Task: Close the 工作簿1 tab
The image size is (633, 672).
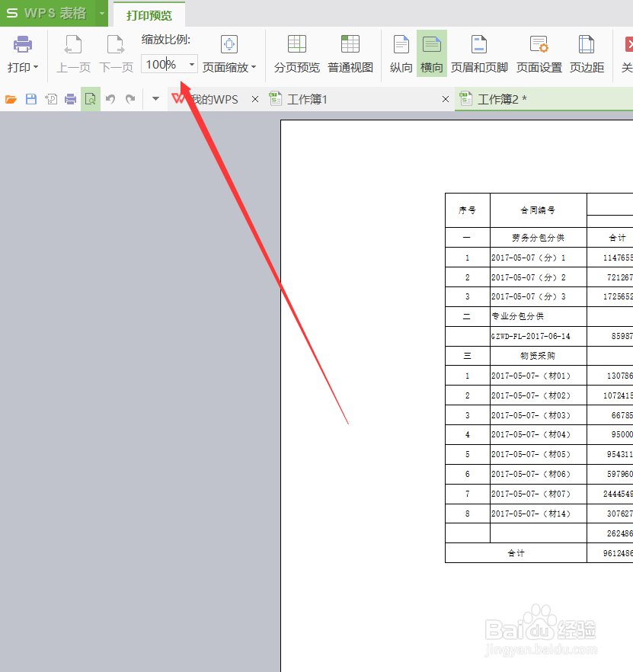Action: click(446, 99)
